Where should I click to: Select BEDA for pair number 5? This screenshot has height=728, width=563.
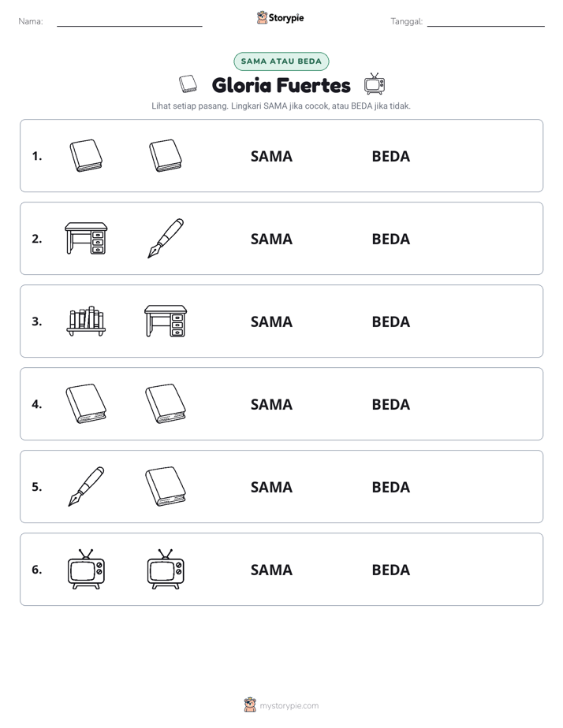(x=390, y=487)
